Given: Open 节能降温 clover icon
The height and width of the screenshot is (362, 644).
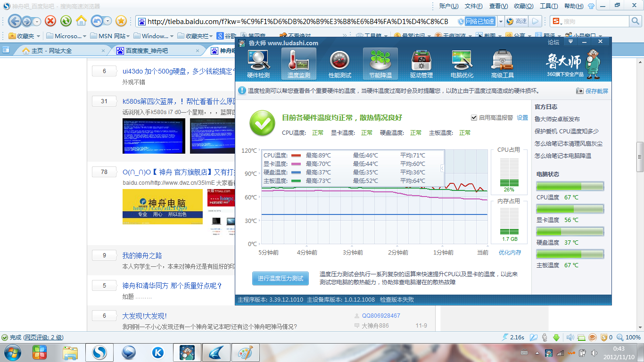Looking at the screenshot, I should tap(380, 64).
